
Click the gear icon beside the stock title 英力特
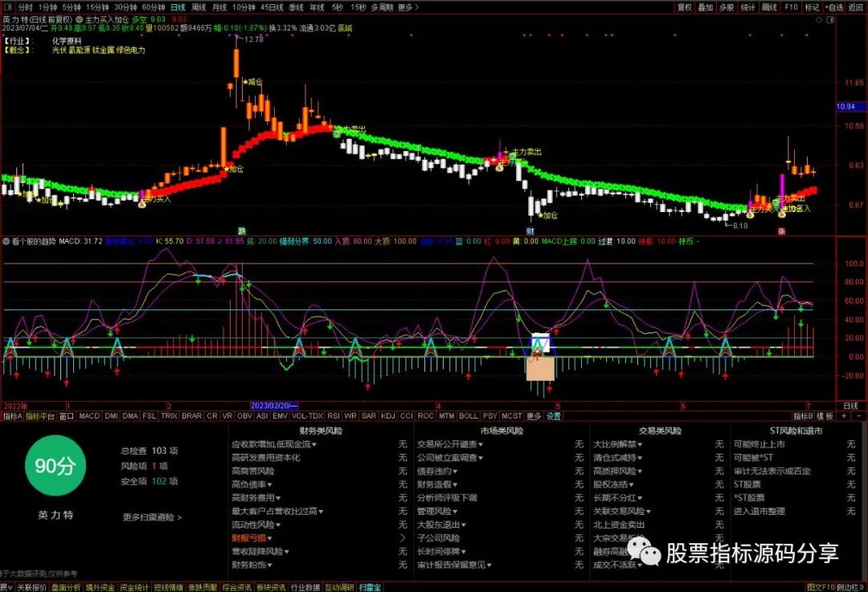pyautogui.click(x=79, y=19)
